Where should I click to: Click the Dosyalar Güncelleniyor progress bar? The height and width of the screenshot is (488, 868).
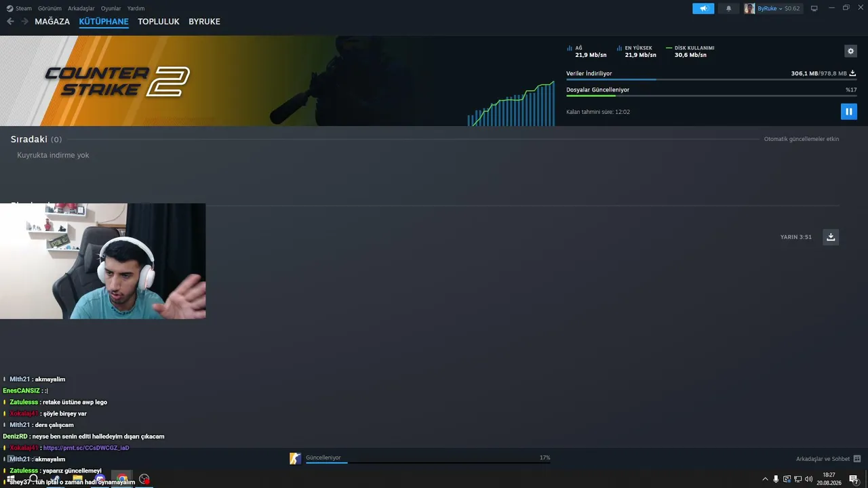711,96
